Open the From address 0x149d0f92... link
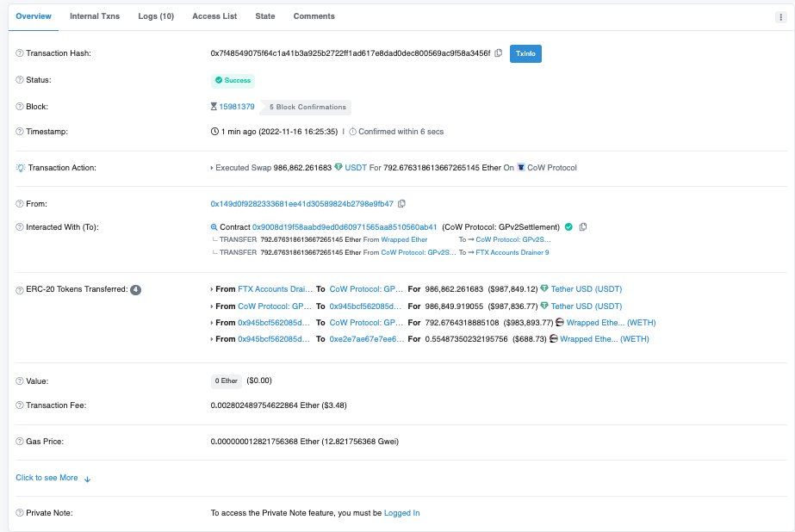 tap(302, 204)
